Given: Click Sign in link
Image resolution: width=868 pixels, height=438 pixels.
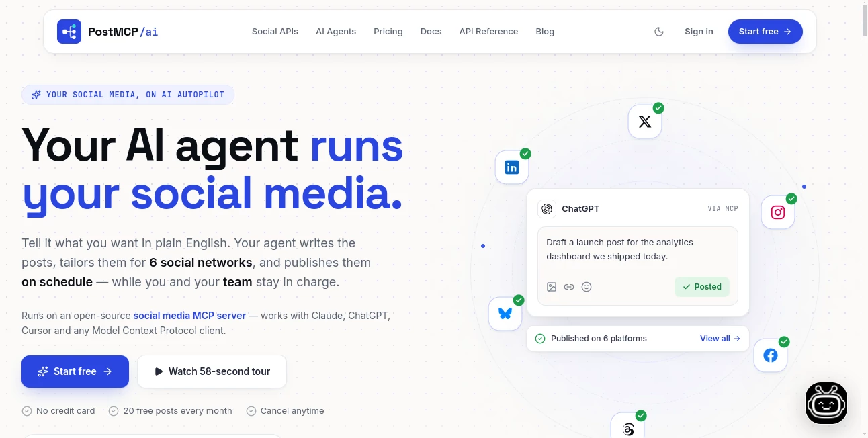Looking at the screenshot, I should [699, 32].
